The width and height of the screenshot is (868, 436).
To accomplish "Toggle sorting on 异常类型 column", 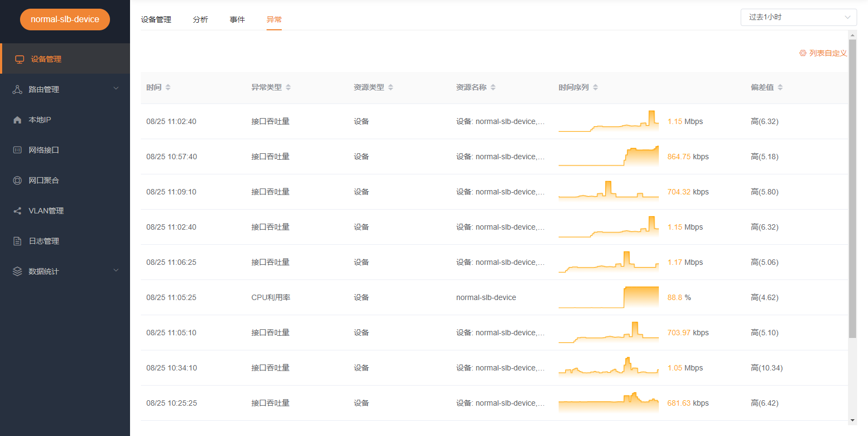I will (288, 87).
